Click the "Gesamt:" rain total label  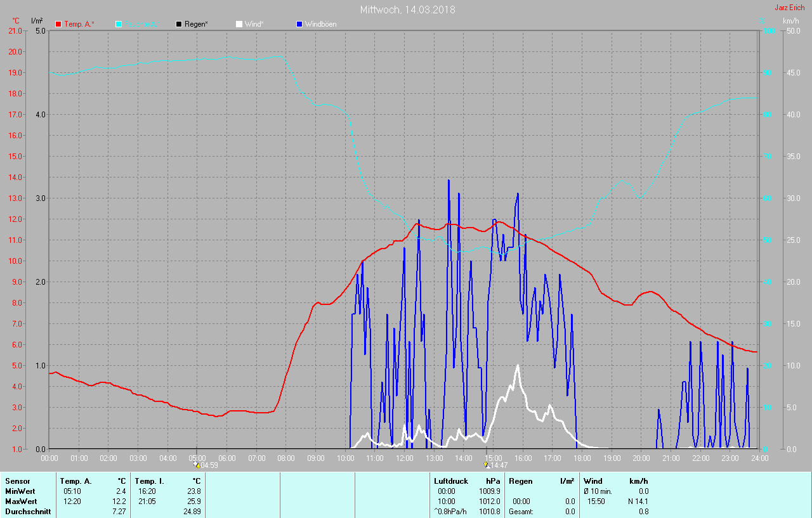[x=521, y=512]
